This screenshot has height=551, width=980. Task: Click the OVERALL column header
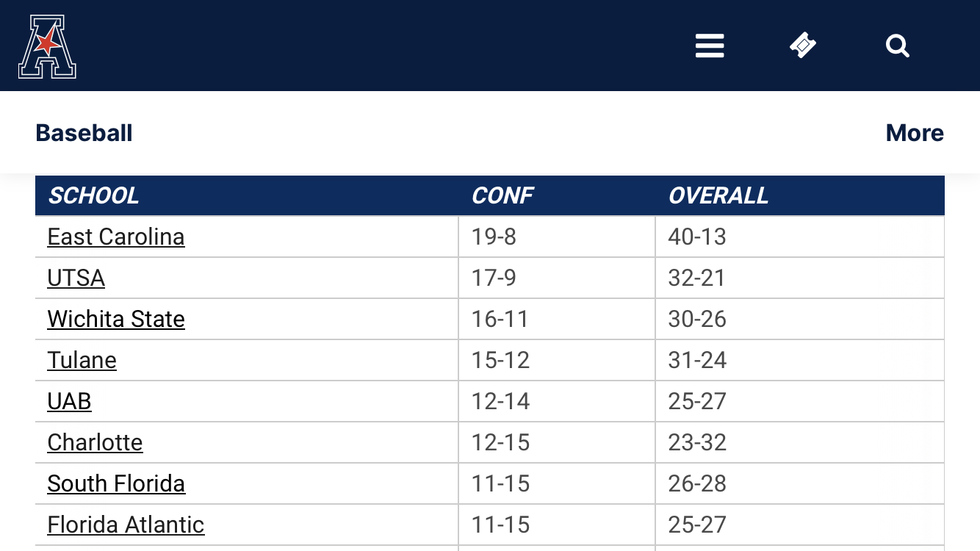(x=718, y=195)
